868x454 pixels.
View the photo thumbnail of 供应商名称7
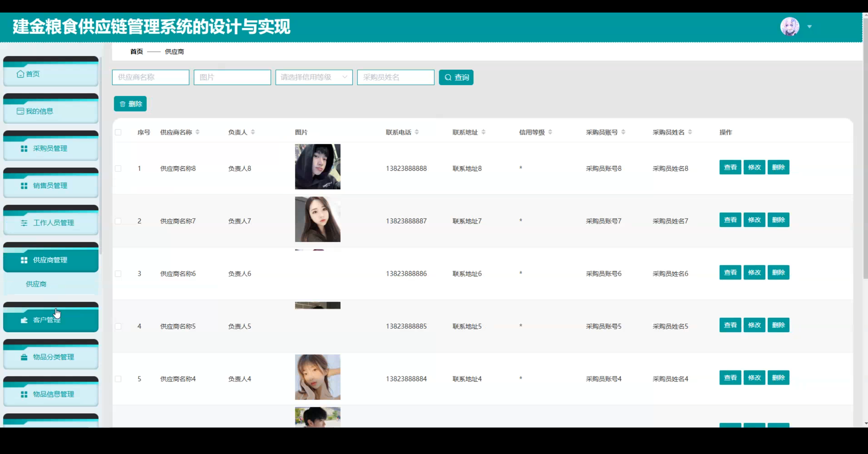[317, 219]
